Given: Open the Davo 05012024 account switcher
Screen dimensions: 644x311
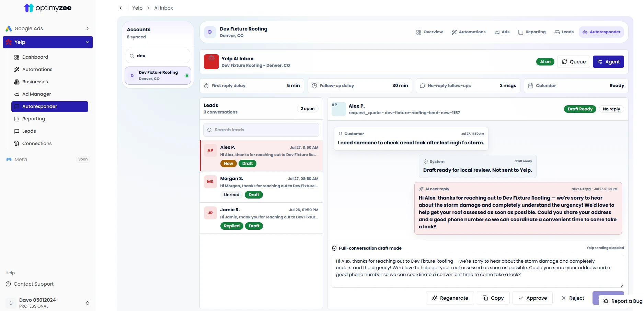Looking at the screenshot, I should click(x=48, y=303).
